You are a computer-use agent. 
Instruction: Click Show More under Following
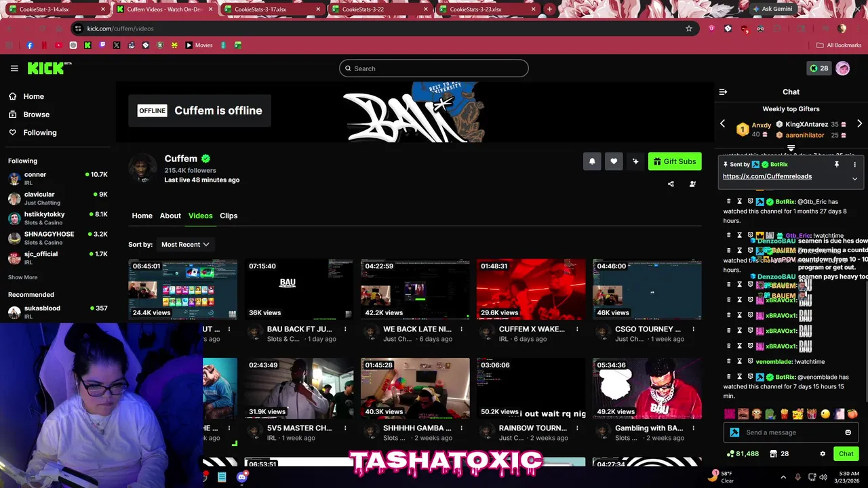coord(22,277)
